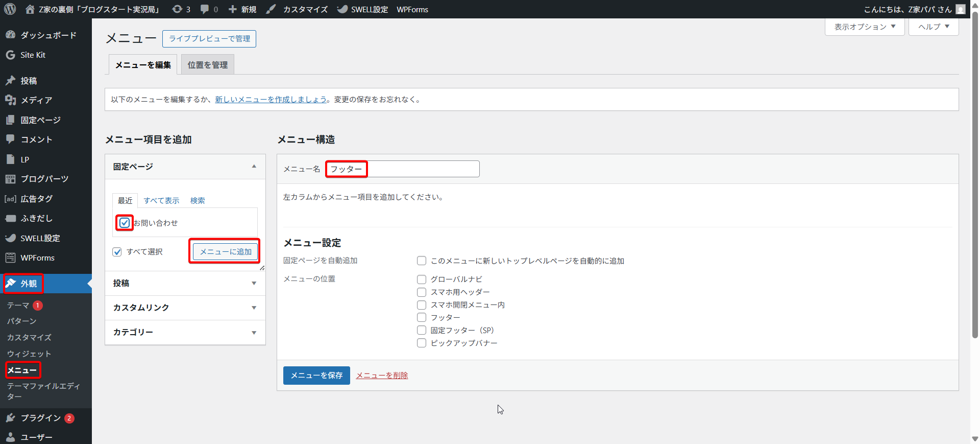Viewport: 980px width, 444px height.
Task: Expand the 投稿 accordion section
Action: pyautogui.click(x=185, y=283)
